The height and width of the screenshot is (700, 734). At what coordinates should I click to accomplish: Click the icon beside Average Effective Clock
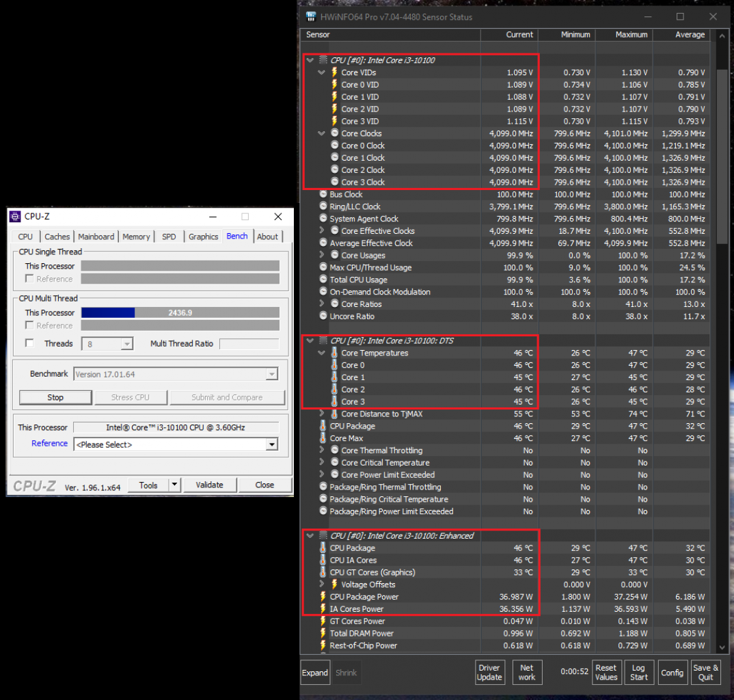coord(323,243)
